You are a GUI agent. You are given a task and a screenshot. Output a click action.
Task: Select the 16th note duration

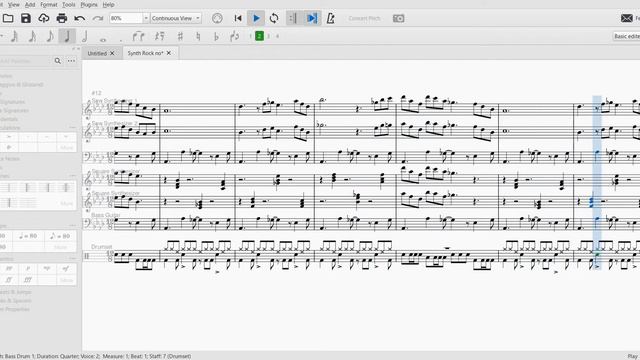click(x=32, y=36)
